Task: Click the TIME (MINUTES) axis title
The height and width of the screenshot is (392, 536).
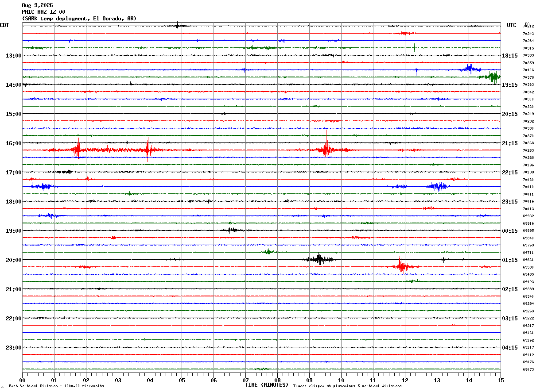Action: (x=267, y=385)
